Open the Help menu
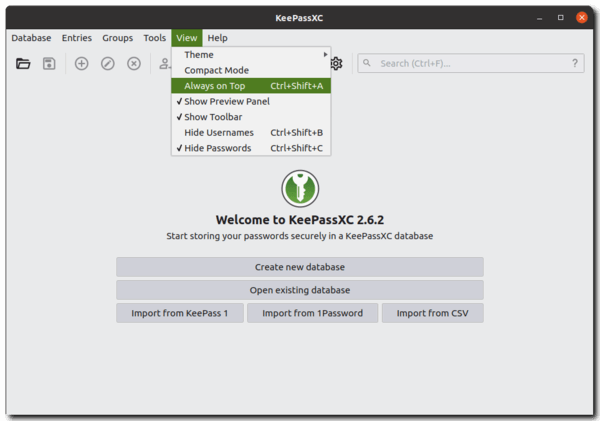The image size is (600, 421). point(217,38)
